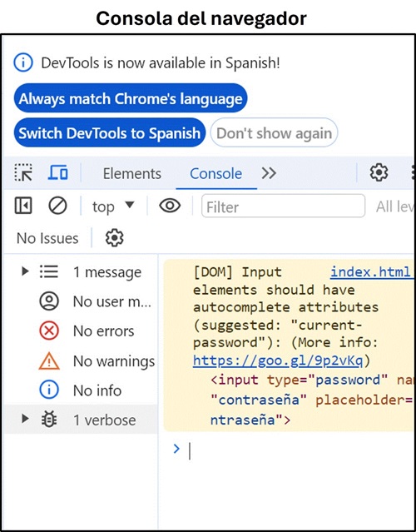This screenshot has width=416, height=532.
Task: Expand the 1 verbose group arrow
Action: (x=25, y=420)
